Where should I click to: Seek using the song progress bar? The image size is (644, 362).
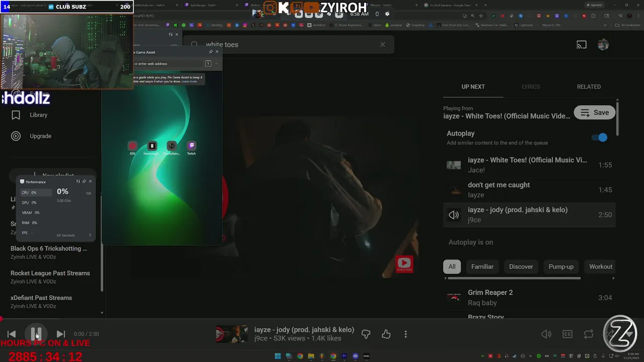point(322,319)
